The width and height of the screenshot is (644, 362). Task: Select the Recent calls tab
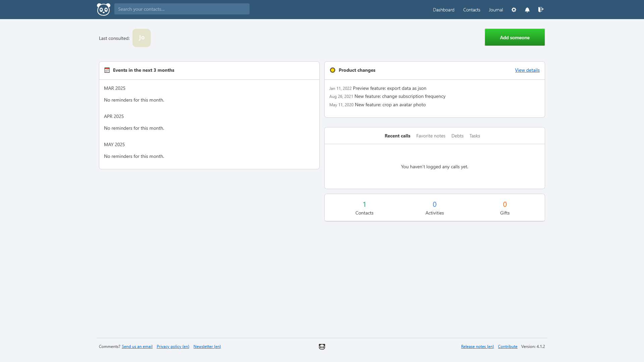pyautogui.click(x=397, y=136)
